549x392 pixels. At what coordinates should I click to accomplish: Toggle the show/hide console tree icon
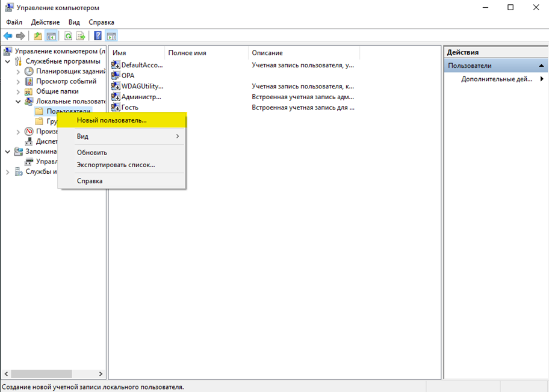click(x=51, y=36)
